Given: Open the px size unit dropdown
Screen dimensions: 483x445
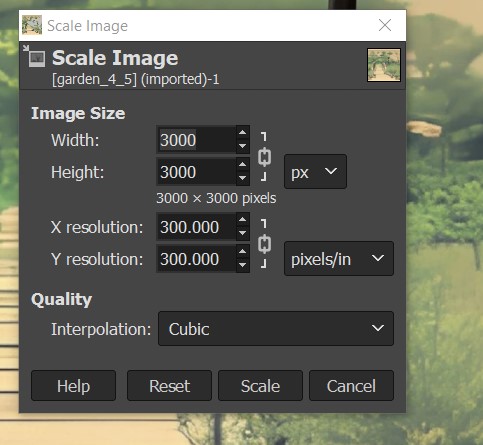Looking at the screenshot, I should 315,172.
